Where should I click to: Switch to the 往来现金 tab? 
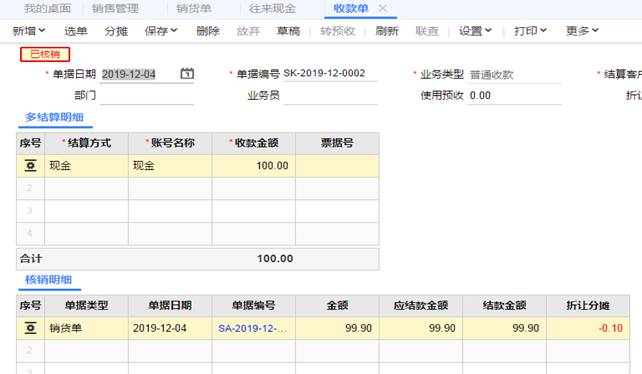click(273, 8)
